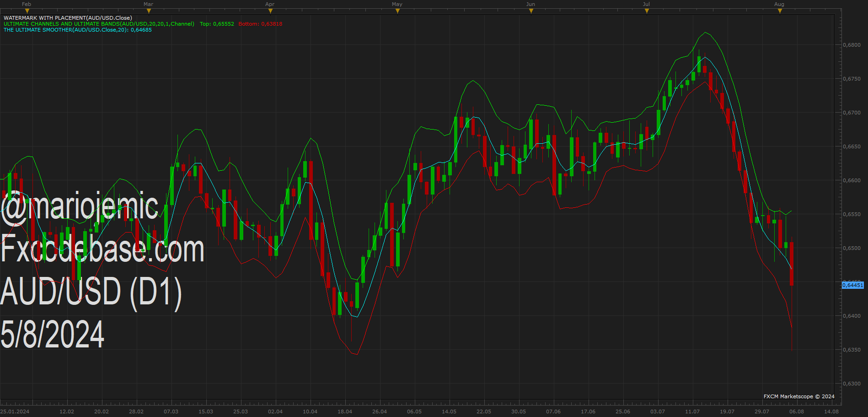The height and width of the screenshot is (417, 868).
Task: Click the Apr month marker triangle
Action: coord(270,11)
